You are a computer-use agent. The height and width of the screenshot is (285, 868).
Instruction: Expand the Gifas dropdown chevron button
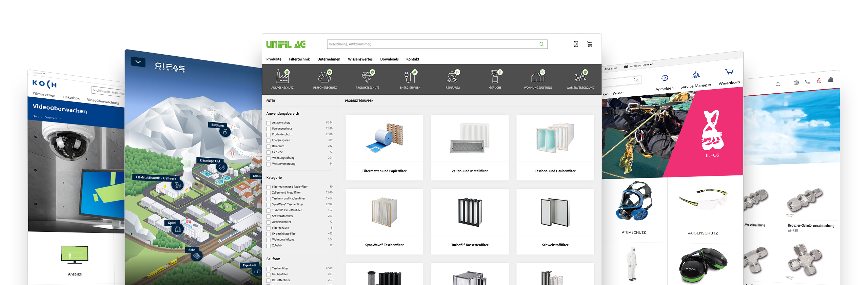tap(138, 62)
